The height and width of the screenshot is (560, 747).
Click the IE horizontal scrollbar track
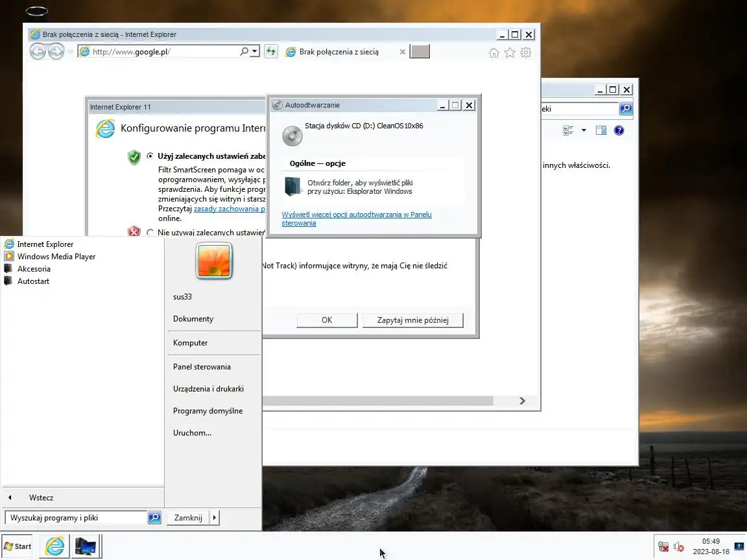click(379, 401)
